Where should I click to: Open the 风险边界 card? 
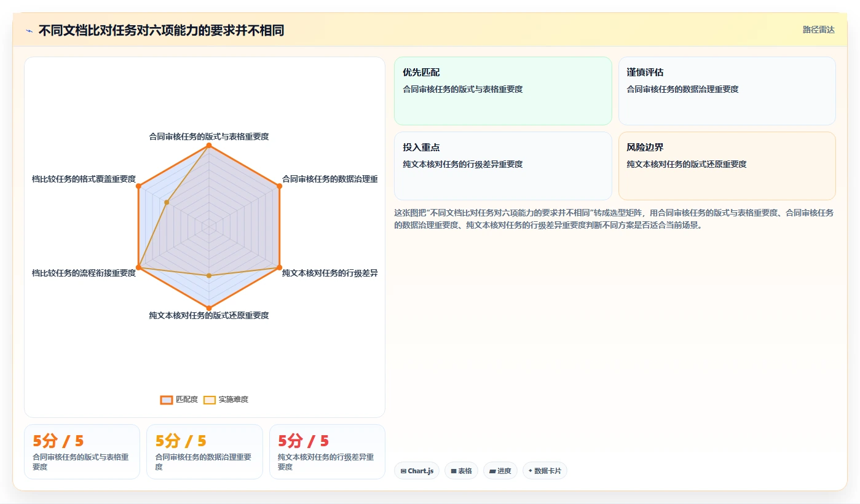[x=727, y=166]
